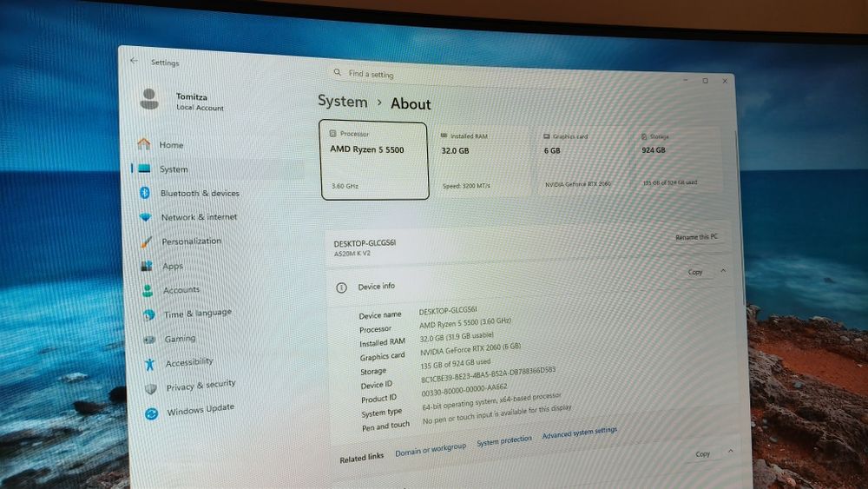The width and height of the screenshot is (868, 489).
Task: Click the DESKTOP-GLCGS6I device name value
Action: tap(447, 310)
